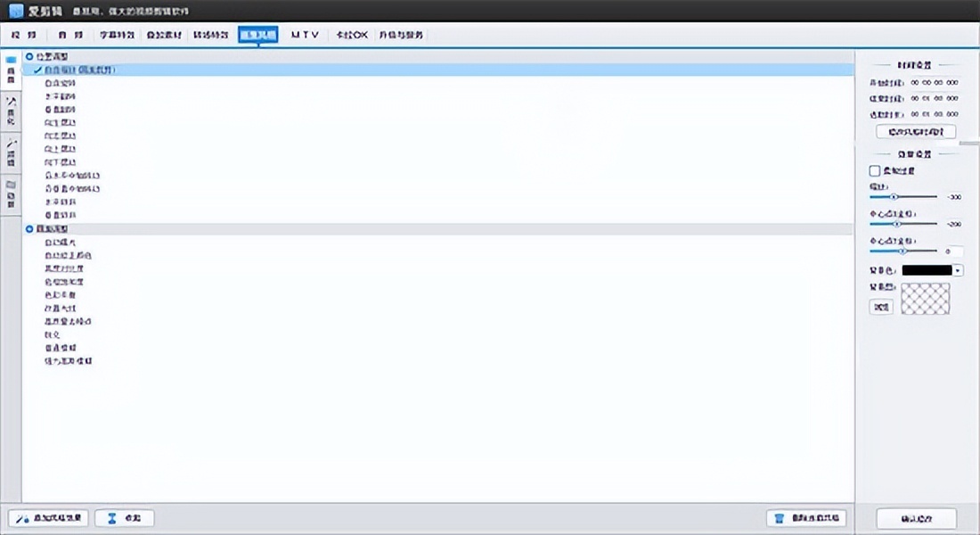Select the 锐化 effect
The image size is (980, 535).
pos(52,334)
